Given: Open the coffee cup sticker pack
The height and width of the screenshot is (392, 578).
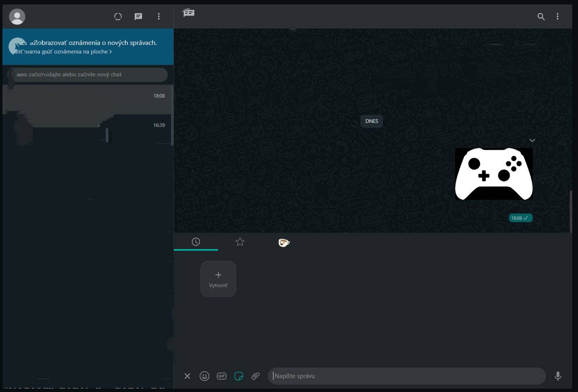Looking at the screenshot, I should click(284, 243).
